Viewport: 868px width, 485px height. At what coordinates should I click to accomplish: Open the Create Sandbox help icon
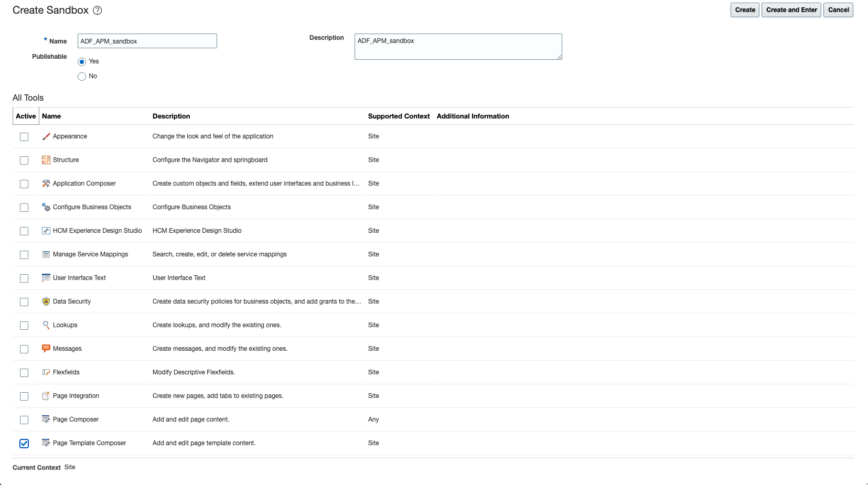coord(97,10)
